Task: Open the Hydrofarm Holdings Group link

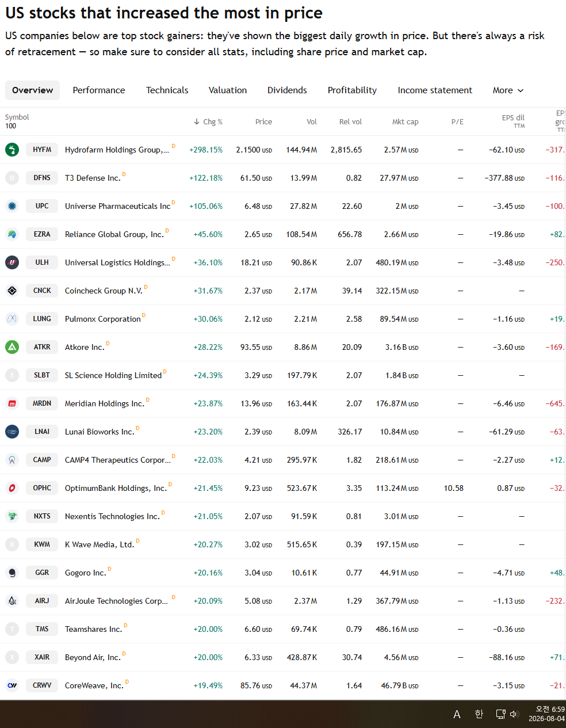Action: pos(117,150)
